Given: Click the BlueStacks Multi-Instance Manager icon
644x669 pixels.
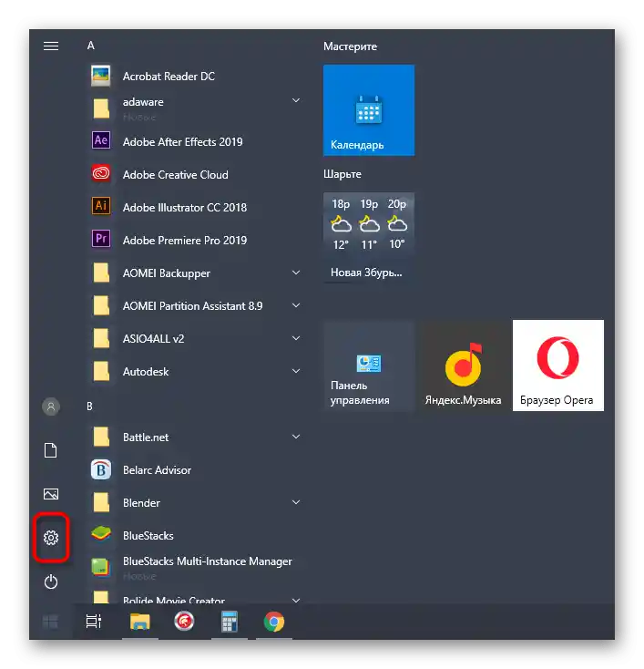Looking at the screenshot, I should [101, 568].
